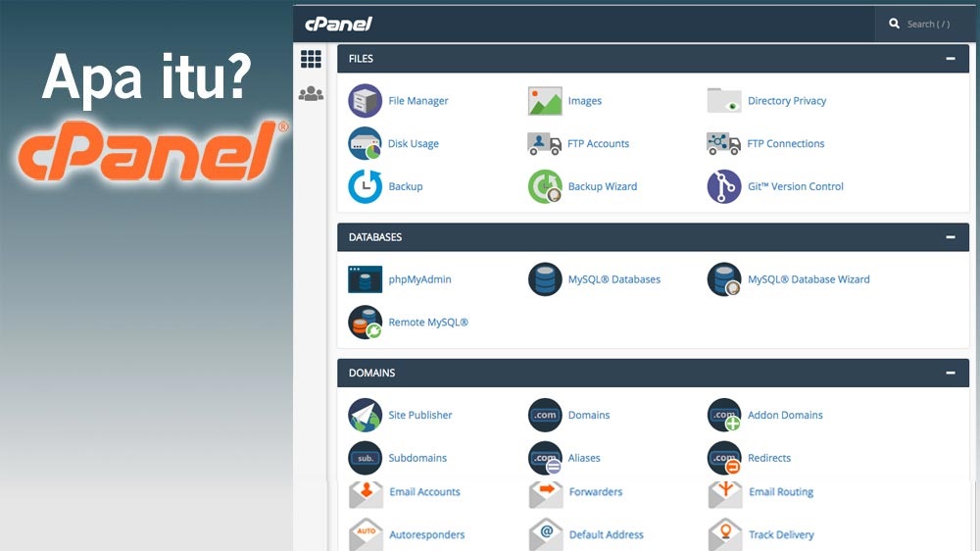The height and width of the screenshot is (551, 980).
Task: Open the Track Delivery icon
Action: pyautogui.click(x=725, y=534)
